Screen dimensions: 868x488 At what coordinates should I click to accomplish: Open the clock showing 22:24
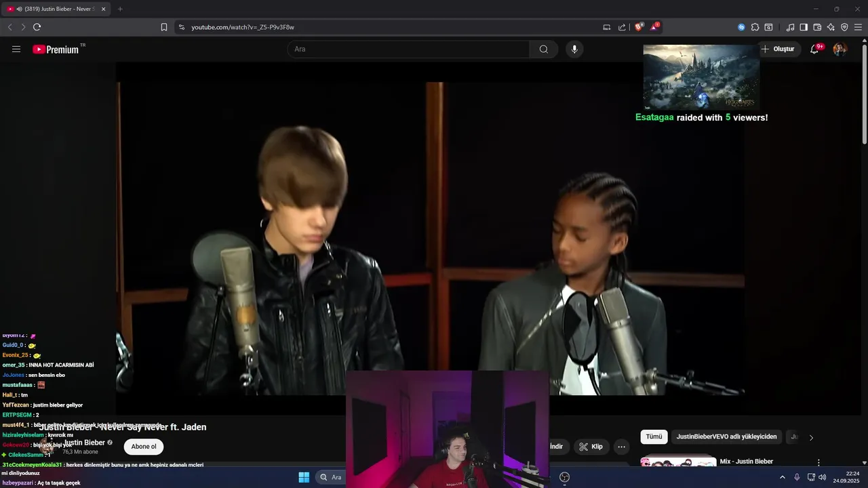point(848,477)
